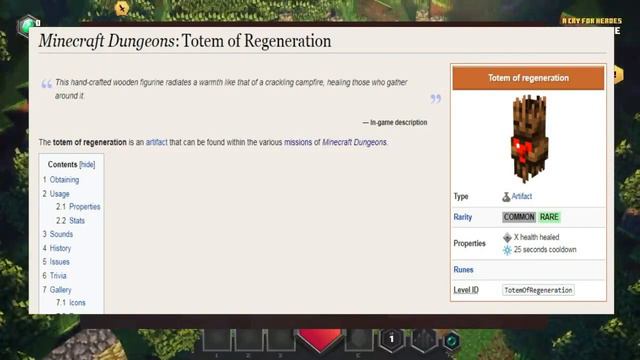
Task: Open the Artifact link in infobox
Action: 522,196
